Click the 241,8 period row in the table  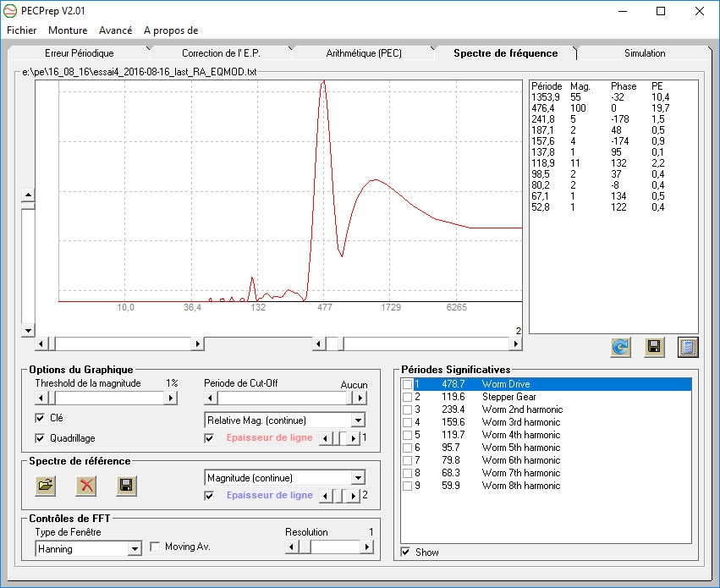(x=601, y=119)
